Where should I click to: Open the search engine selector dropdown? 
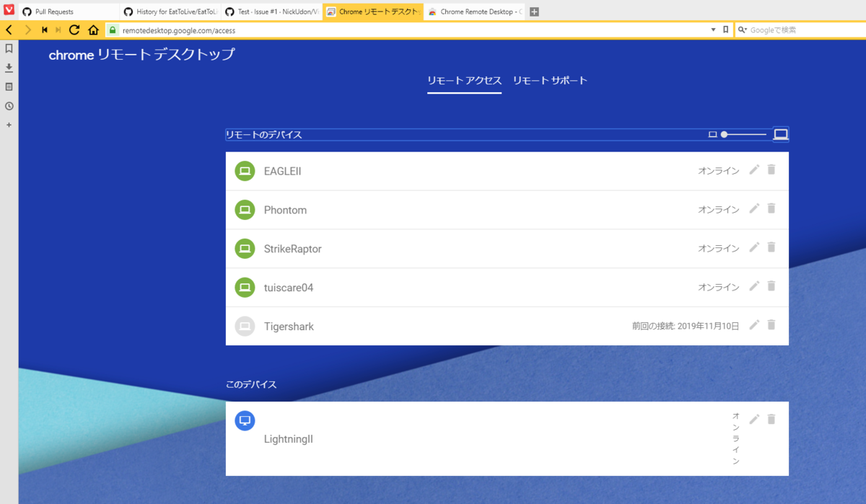pos(742,30)
